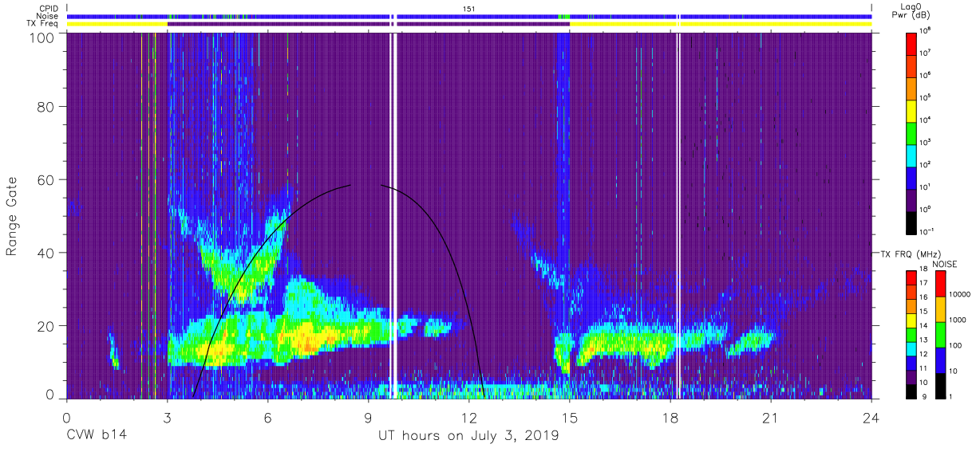Click the red top segment of NOISE colorbar

click(x=942, y=285)
